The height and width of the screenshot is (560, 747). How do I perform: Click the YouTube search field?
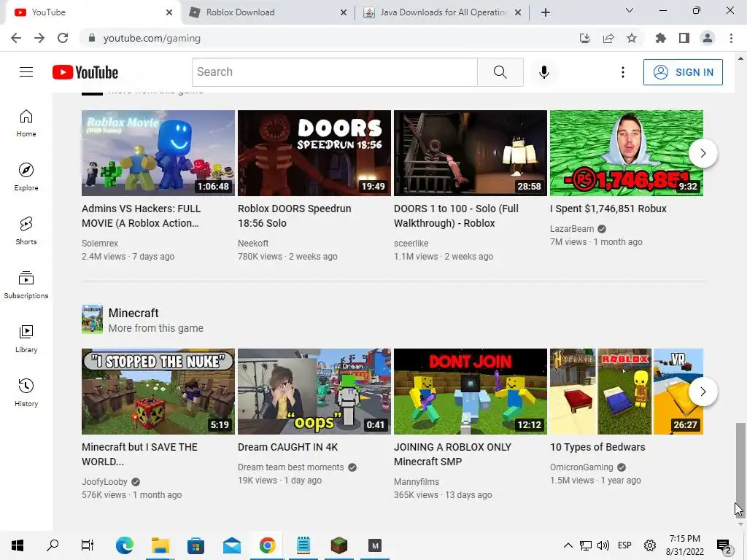335,72
